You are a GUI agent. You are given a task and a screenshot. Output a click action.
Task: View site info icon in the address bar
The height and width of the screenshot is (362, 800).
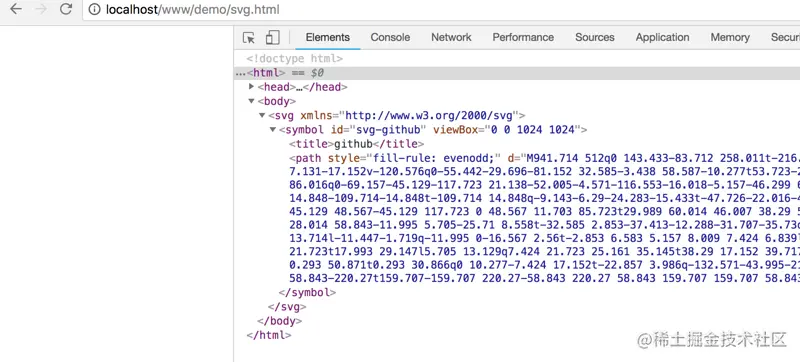(x=94, y=10)
